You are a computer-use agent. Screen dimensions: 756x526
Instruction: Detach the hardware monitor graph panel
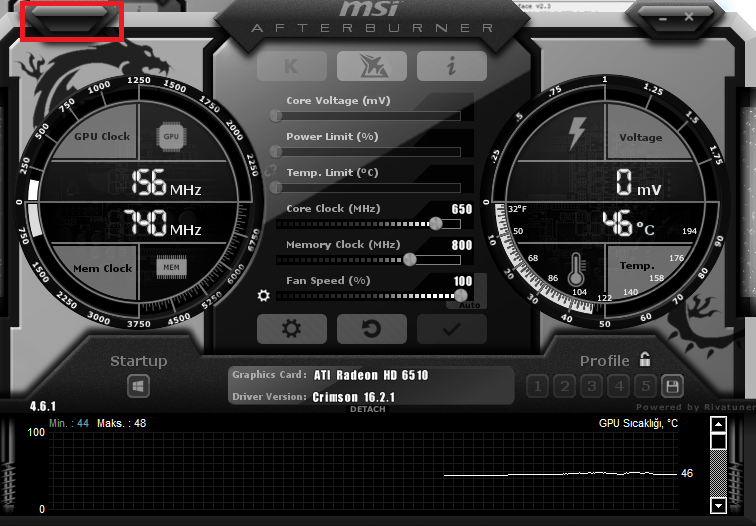coord(367,409)
